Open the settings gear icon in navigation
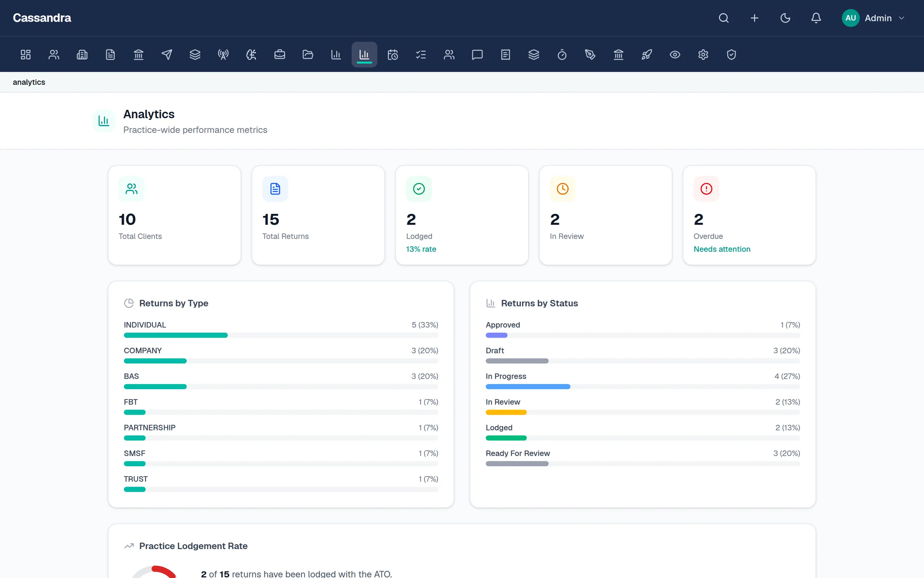Viewport: 924px width, 578px height. (x=703, y=55)
